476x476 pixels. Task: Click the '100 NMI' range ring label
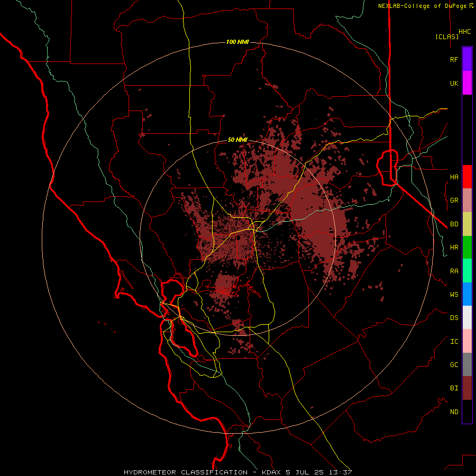(x=237, y=42)
